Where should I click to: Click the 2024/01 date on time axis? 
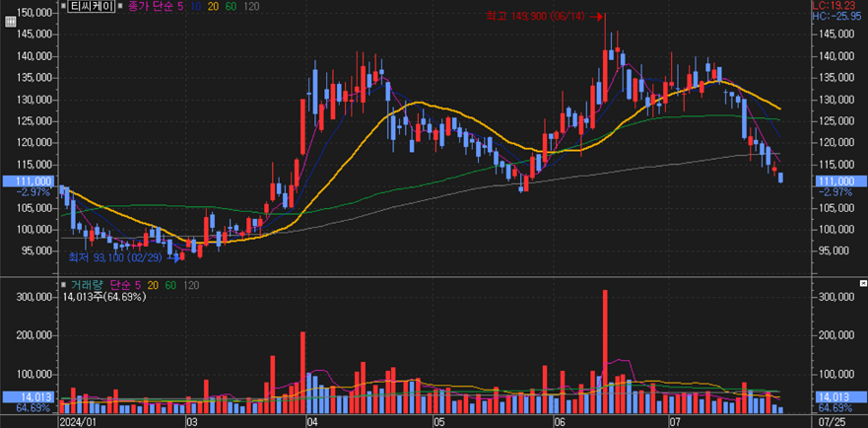[x=78, y=421]
